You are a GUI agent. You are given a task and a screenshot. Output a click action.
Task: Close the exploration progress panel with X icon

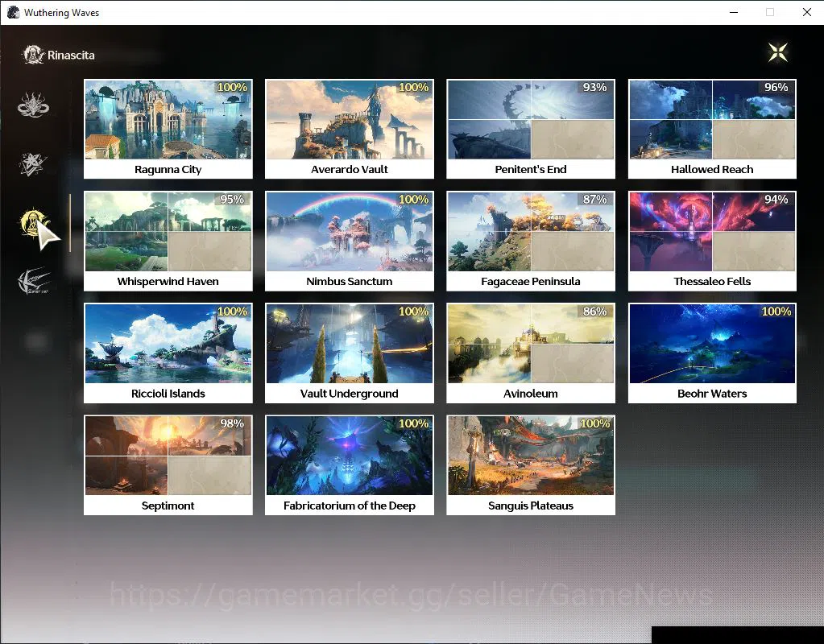coord(778,52)
